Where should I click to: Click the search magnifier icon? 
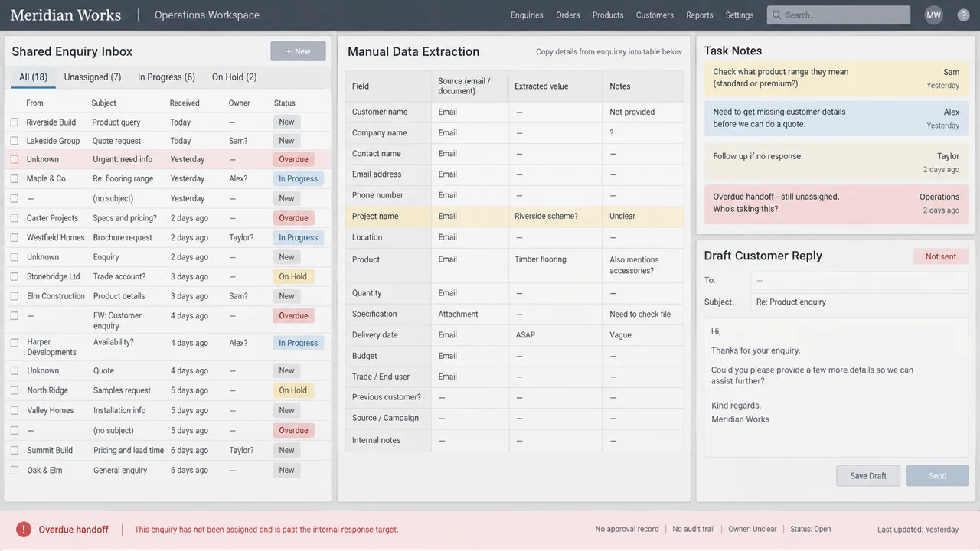pos(776,15)
